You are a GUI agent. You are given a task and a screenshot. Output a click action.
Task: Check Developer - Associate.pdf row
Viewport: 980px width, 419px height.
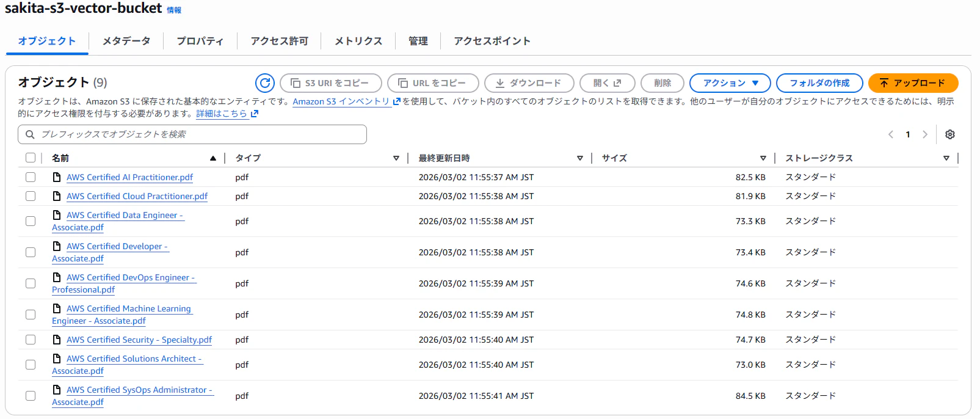tap(31, 252)
